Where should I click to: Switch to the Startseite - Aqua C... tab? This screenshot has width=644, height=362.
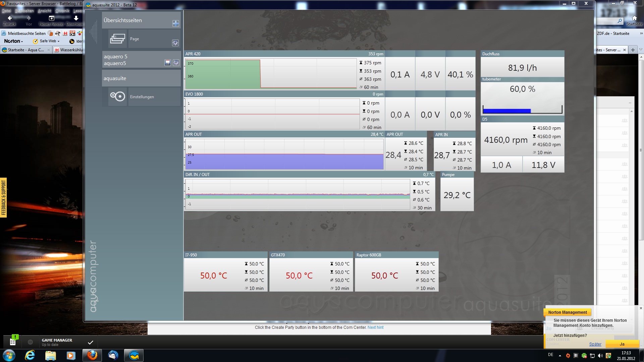(25, 50)
